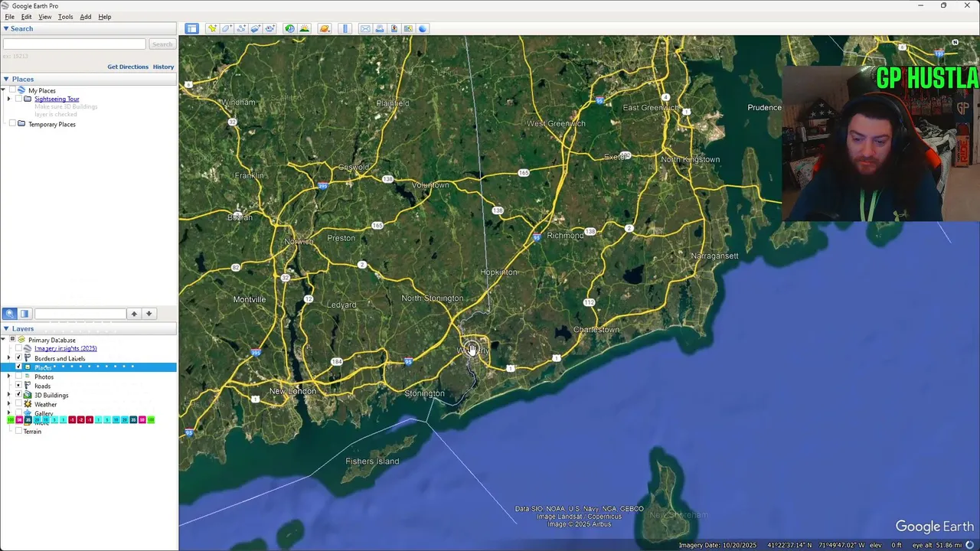This screenshot has height=551, width=980.
Task: Hide the sidebar with the toolbar toggle
Action: coord(191,28)
